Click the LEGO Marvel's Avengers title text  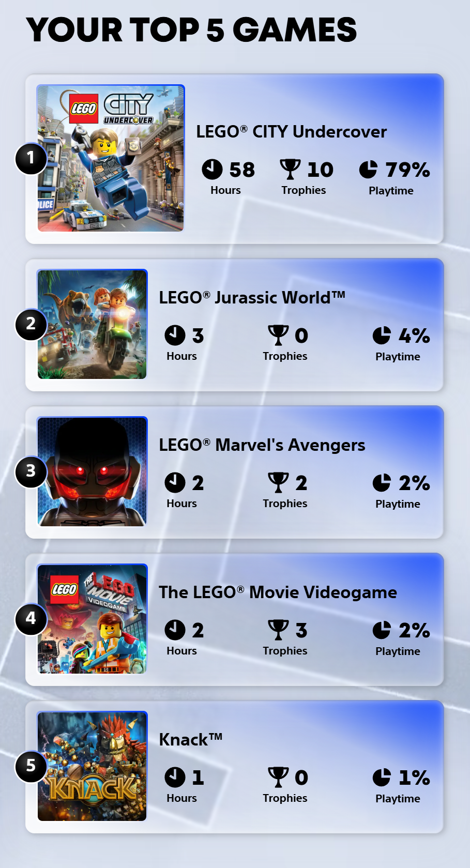pos(262,445)
